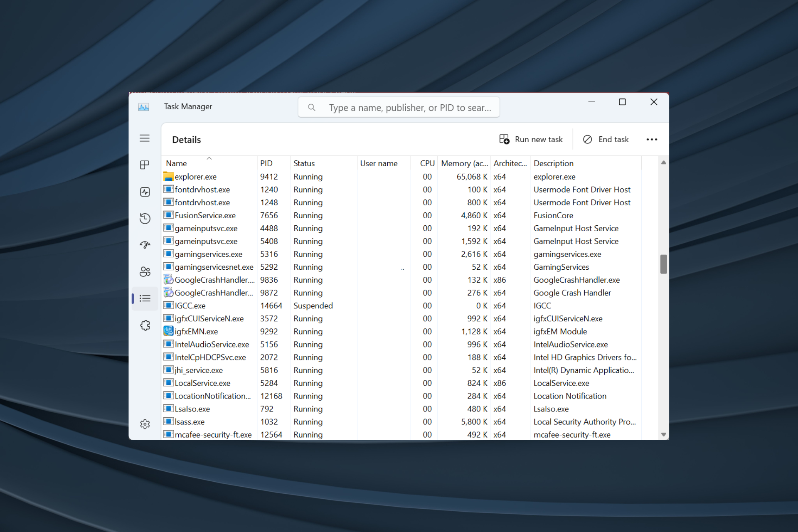Close the Task Manager window

[653, 102]
